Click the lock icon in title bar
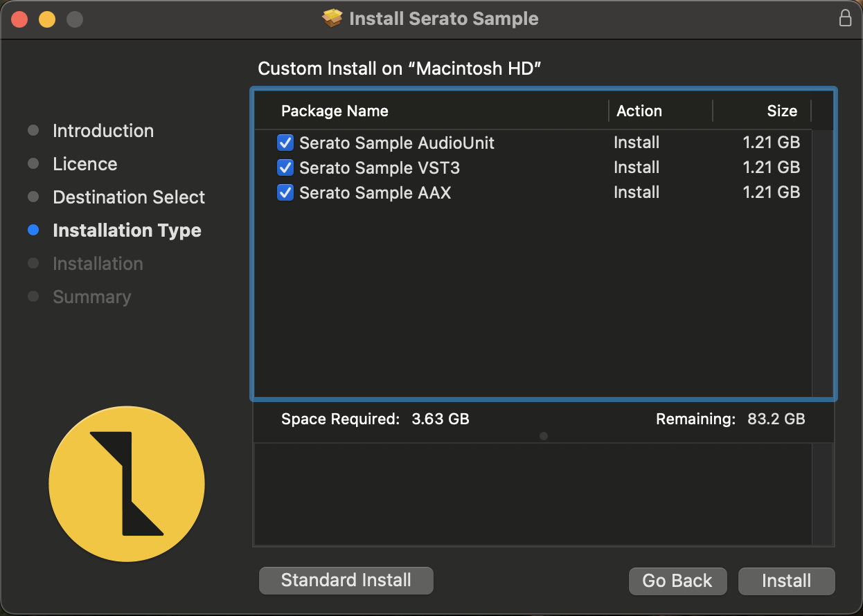Viewport: 863px width, 616px height. click(845, 18)
